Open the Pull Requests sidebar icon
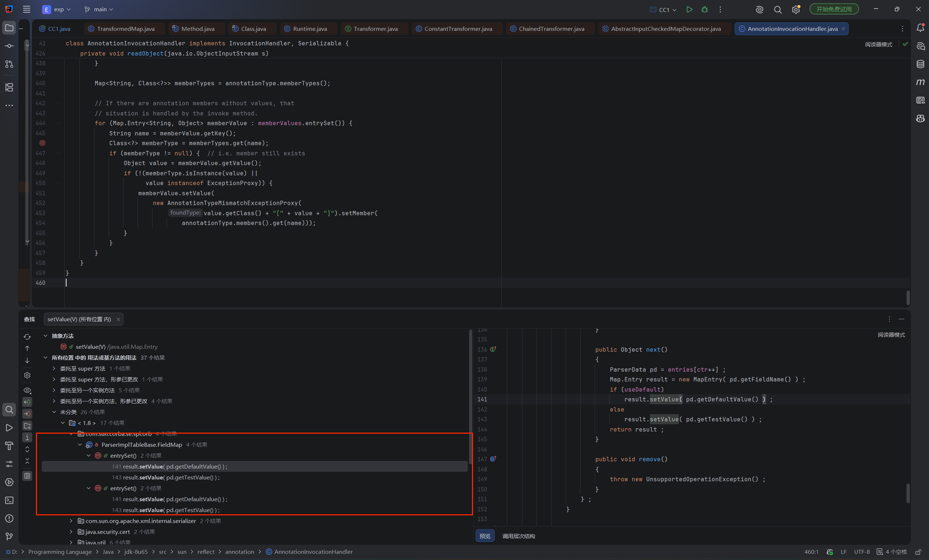 [9, 64]
